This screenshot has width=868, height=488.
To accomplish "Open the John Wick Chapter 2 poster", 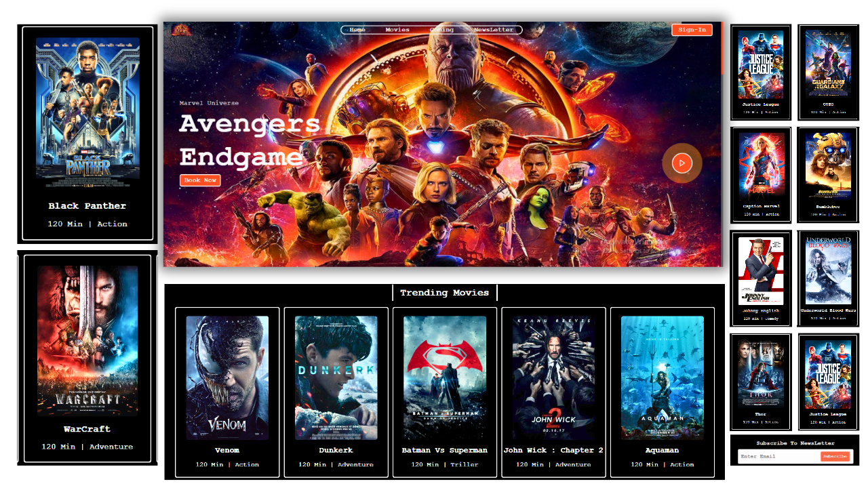I will pos(553,378).
